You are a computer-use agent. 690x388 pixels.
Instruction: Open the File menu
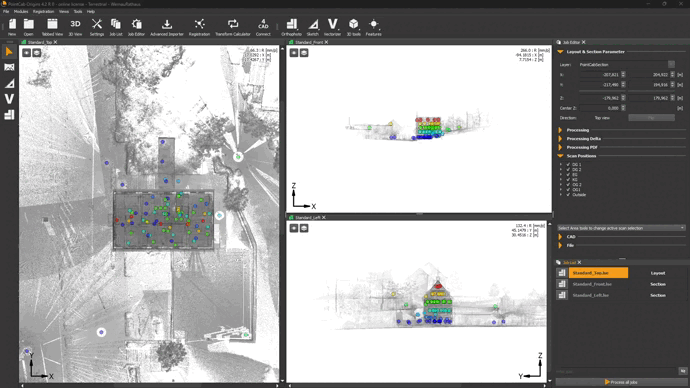[6, 11]
